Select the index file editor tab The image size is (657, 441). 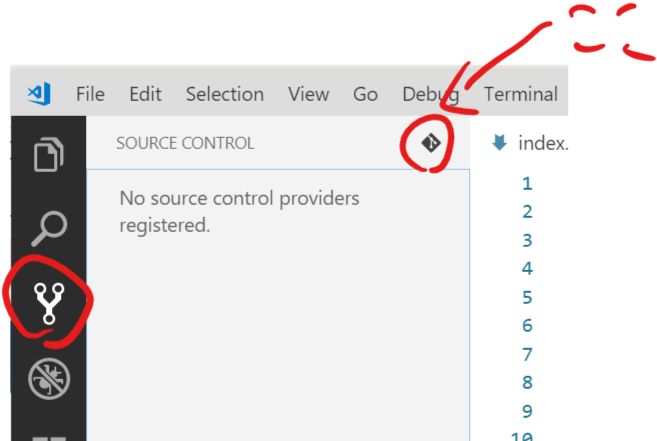click(x=542, y=143)
